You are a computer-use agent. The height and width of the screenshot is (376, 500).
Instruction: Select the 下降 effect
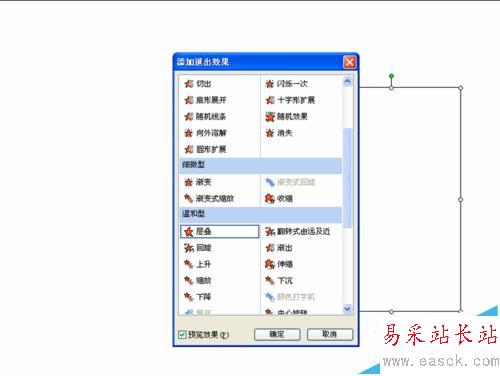pos(198,297)
